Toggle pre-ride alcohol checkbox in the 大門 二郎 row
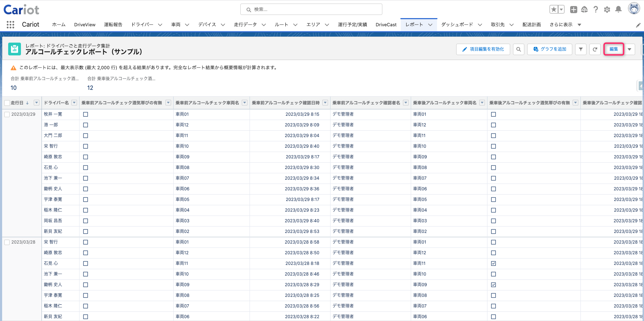 click(86, 136)
